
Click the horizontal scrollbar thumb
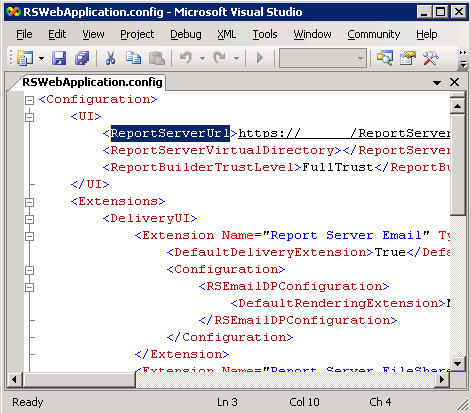coord(79,379)
